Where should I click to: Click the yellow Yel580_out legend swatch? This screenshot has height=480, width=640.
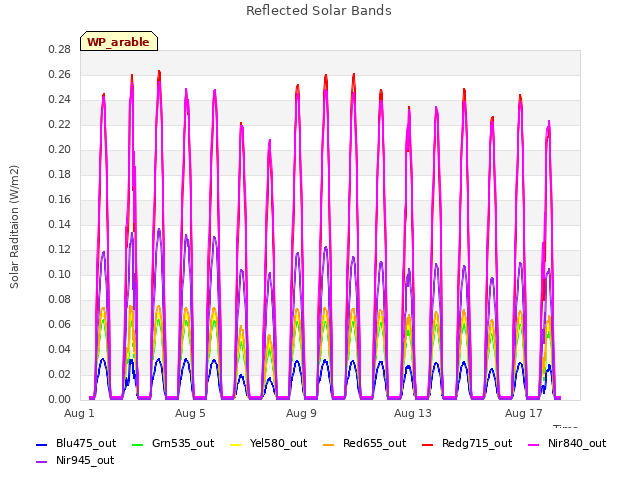236,444
